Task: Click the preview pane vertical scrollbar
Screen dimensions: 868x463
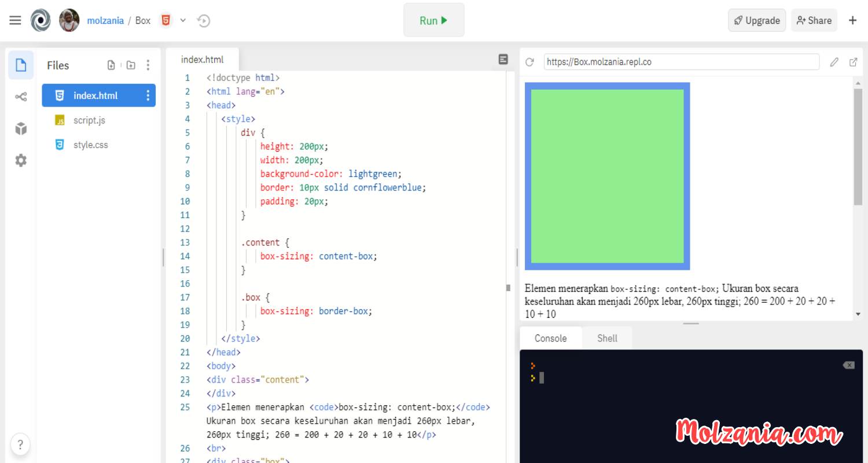Action: 858,146
